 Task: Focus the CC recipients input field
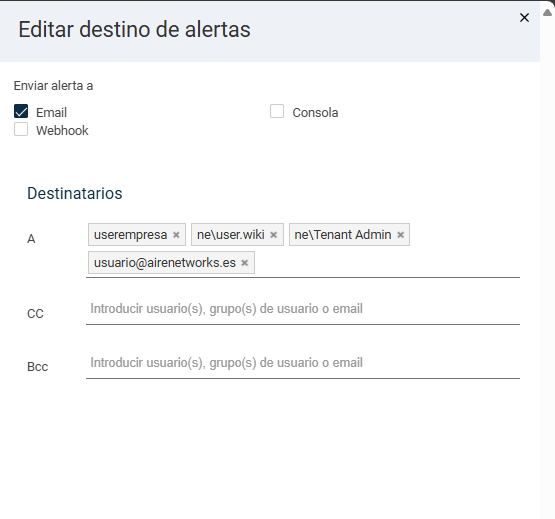pyautogui.click(x=303, y=309)
